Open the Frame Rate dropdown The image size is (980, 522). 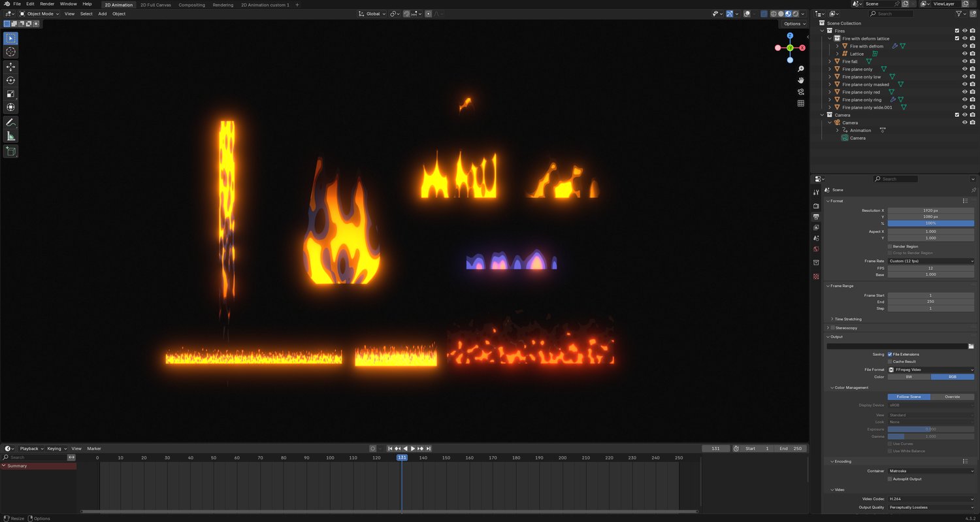point(931,261)
